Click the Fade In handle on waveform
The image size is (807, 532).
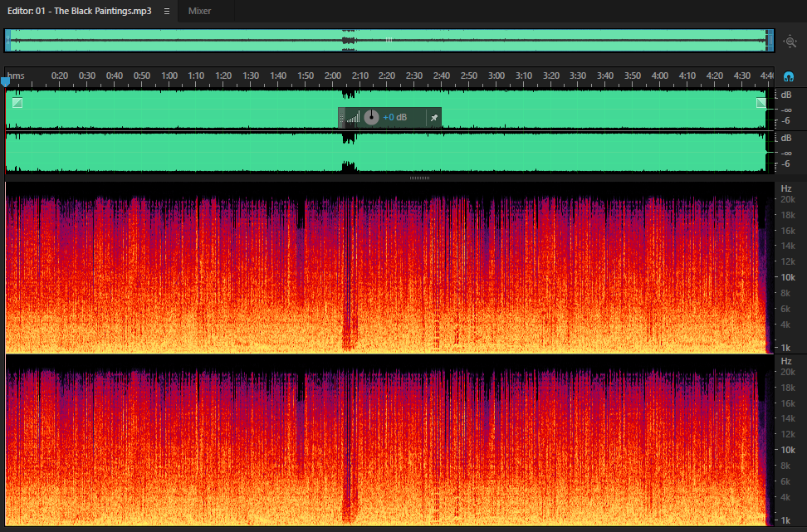pos(17,103)
